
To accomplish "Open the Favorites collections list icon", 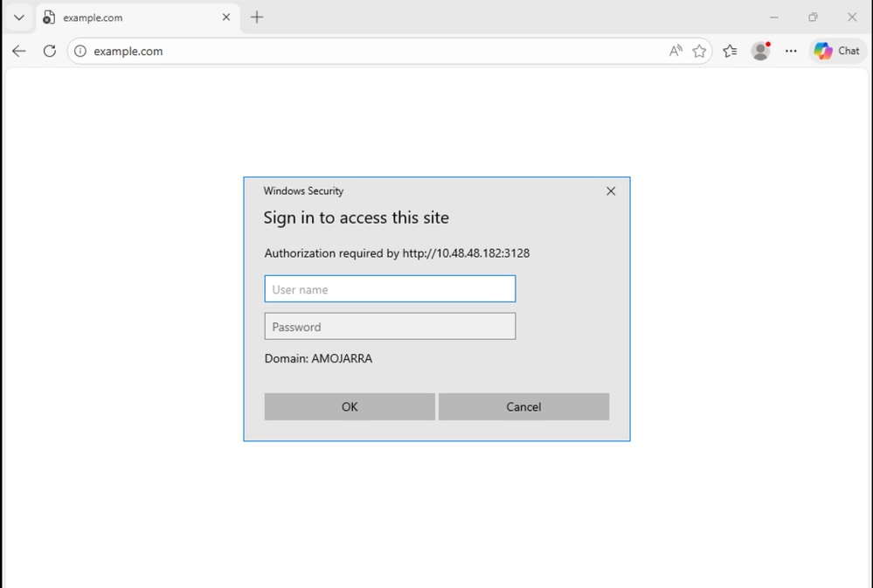I will coord(731,51).
